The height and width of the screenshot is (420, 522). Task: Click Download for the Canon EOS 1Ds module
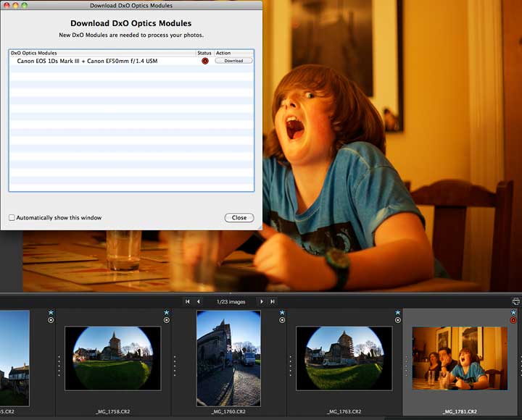[233, 61]
